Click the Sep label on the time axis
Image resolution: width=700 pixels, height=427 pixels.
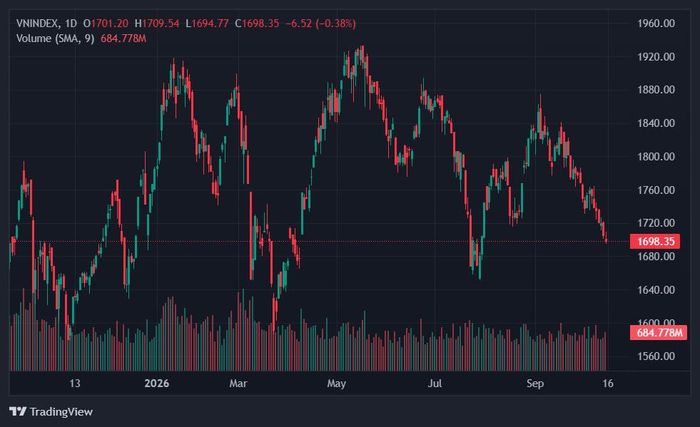tap(535, 383)
